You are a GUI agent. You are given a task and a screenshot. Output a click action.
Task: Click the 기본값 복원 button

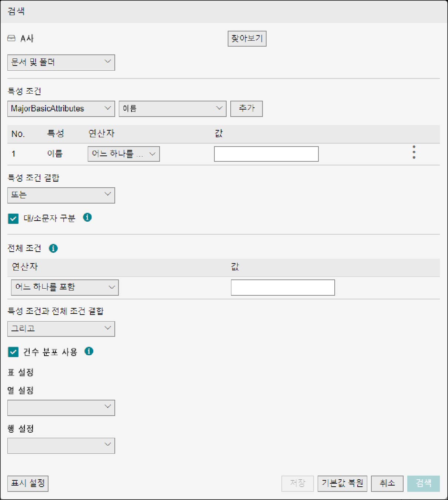coord(342,484)
